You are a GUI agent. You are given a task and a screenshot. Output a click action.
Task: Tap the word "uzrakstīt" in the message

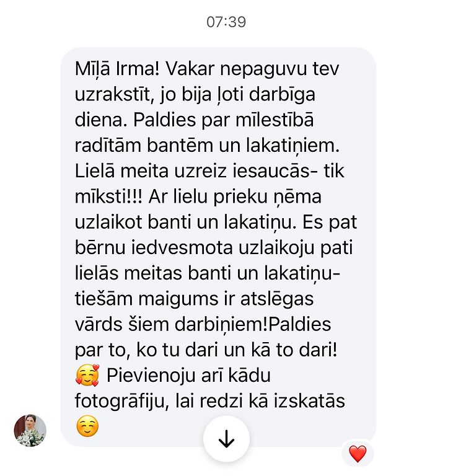113,94
